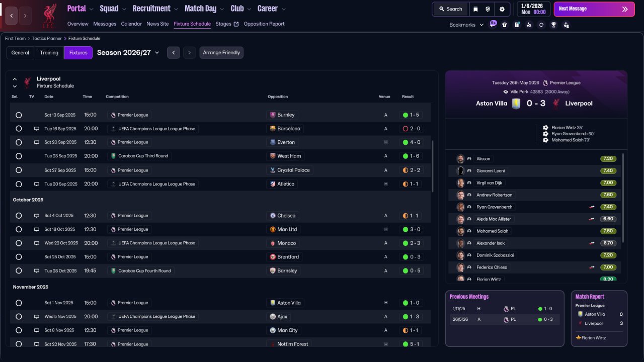644x362 pixels.
Task: Click the substitution arrow beside Ryan Gravenberch
Action: (x=592, y=207)
